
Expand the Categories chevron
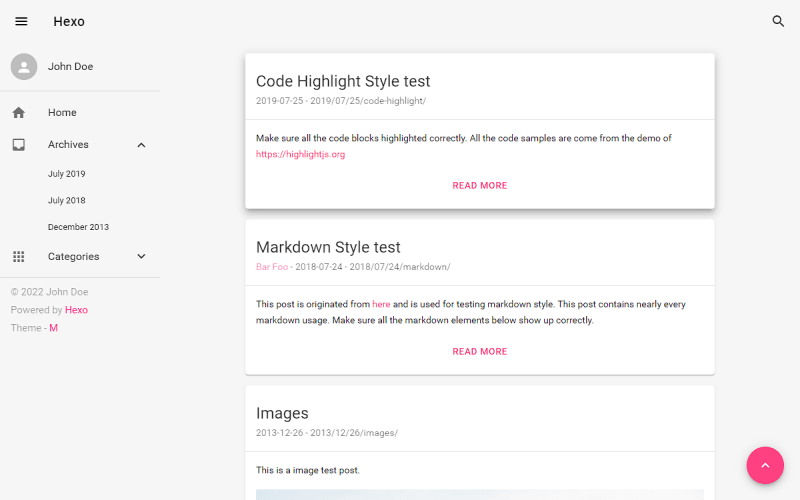(x=141, y=257)
